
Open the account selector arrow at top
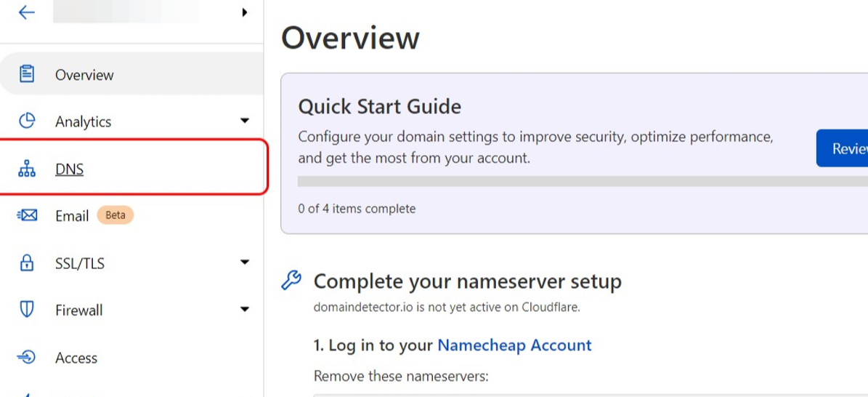coord(245,12)
